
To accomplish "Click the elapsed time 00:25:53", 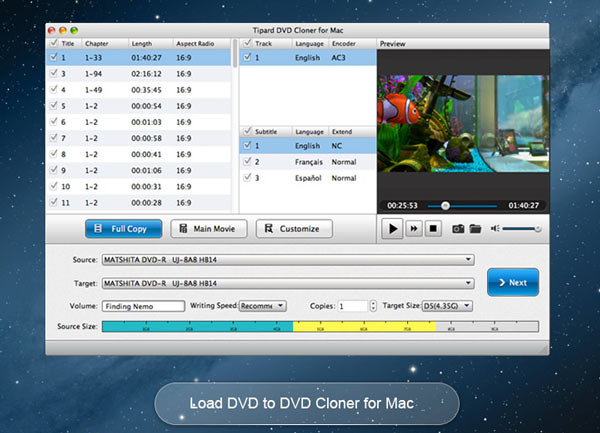I will pos(402,206).
